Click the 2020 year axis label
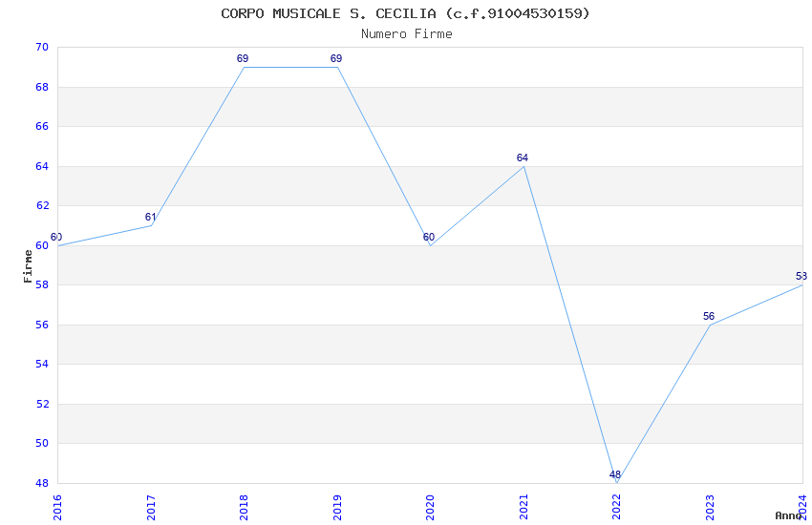 click(431, 507)
